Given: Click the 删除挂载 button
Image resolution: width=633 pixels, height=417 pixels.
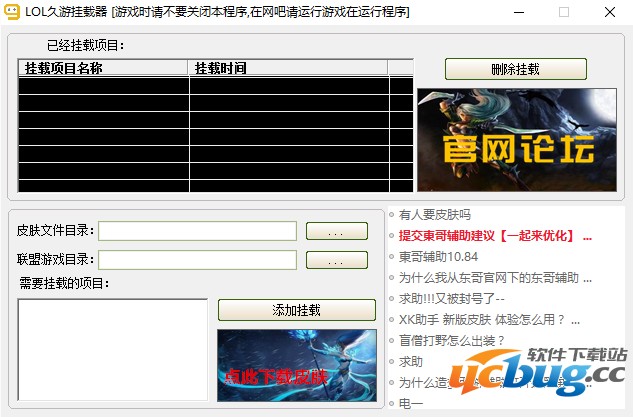Looking at the screenshot, I should 515,69.
